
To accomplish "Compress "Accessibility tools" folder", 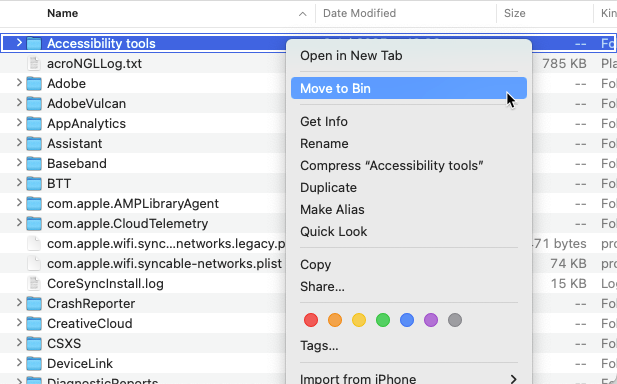I will [392, 166].
